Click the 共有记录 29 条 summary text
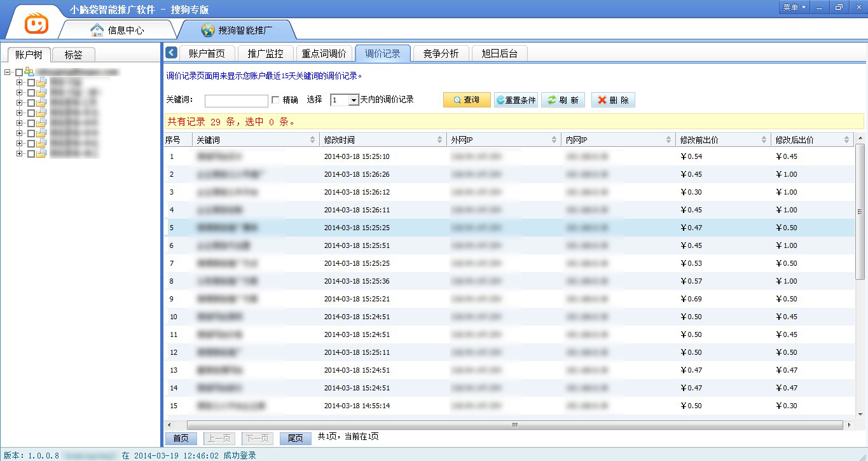This screenshot has width=868, height=461. point(202,121)
